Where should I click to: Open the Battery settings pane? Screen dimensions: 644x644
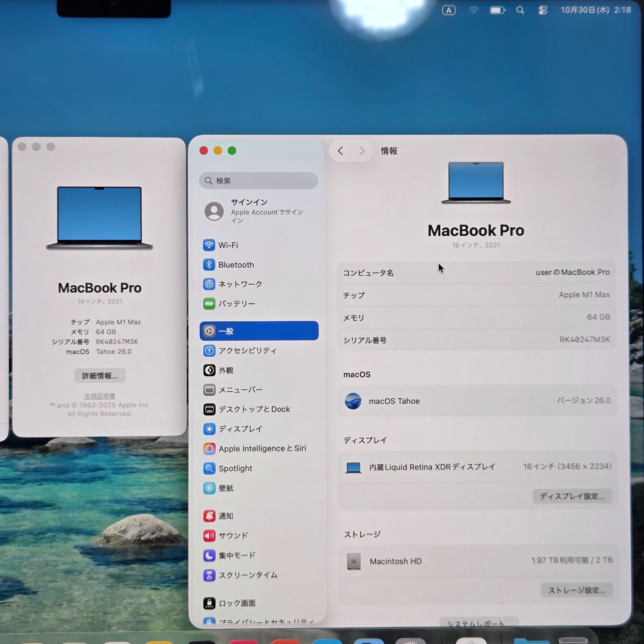coord(236,304)
